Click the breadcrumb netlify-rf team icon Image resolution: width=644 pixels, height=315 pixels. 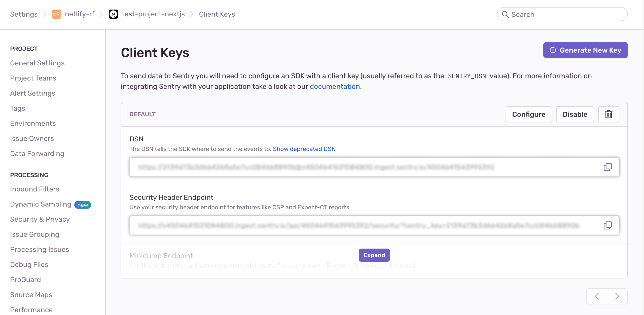(56, 14)
